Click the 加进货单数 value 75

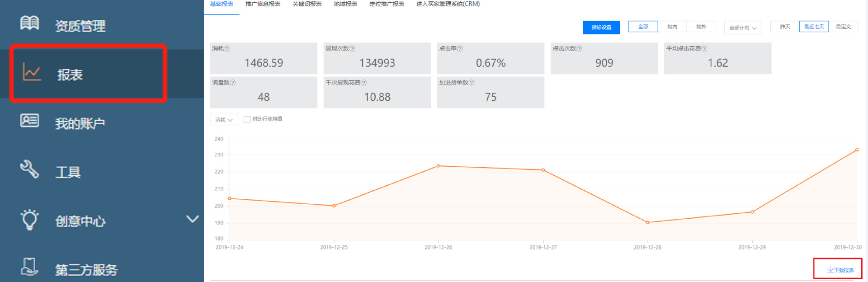tap(491, 97)
